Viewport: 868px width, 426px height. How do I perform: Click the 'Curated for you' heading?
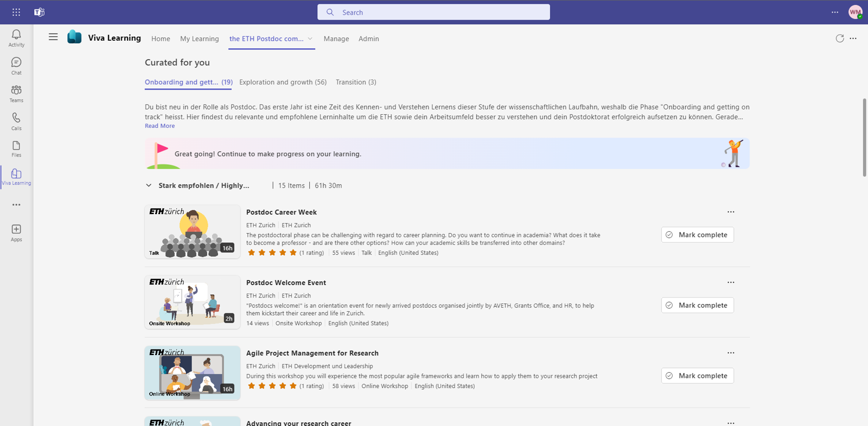(x=177, y=62)
